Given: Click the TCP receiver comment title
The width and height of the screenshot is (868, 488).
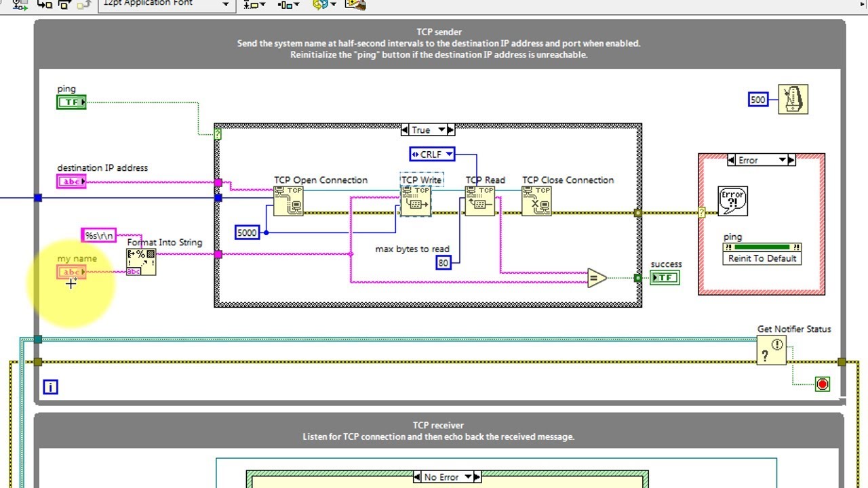Looking at the screenshot, I should tap(439, 426).
